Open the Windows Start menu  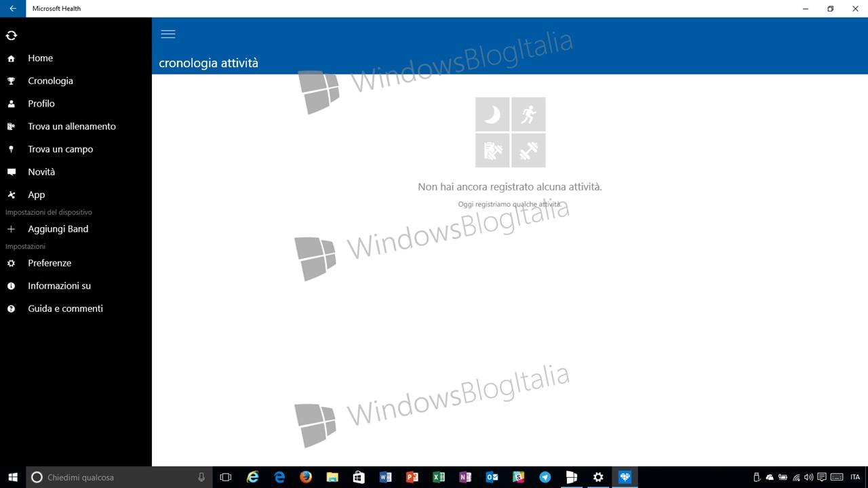click(x=13, y=477)
